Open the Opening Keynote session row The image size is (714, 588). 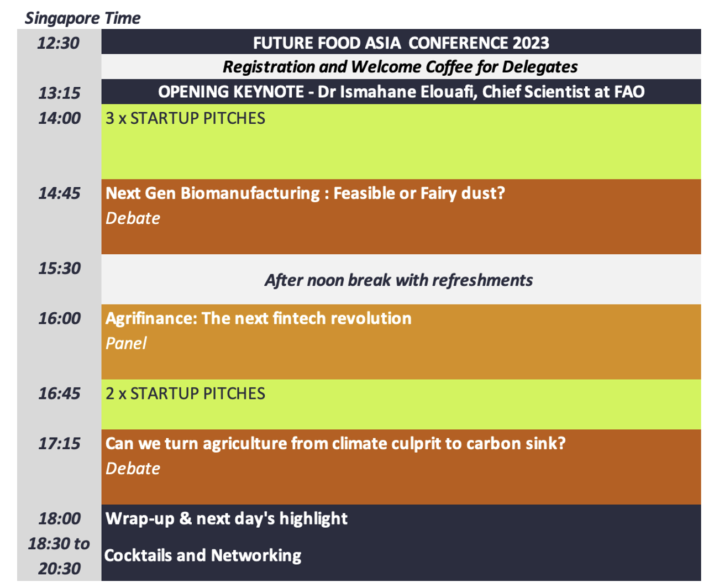click(x=401, y=92)
